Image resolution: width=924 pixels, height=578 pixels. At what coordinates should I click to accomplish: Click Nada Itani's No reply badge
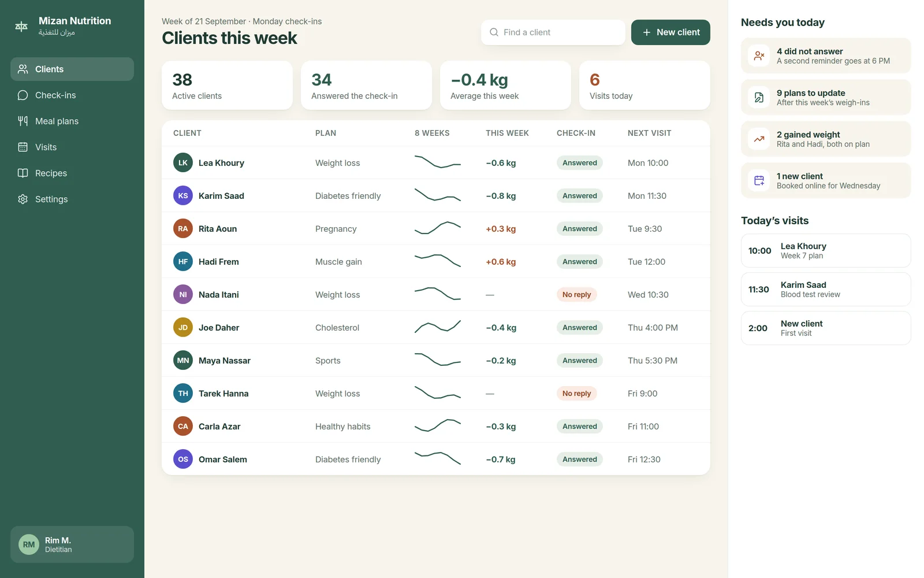point(576,295)
